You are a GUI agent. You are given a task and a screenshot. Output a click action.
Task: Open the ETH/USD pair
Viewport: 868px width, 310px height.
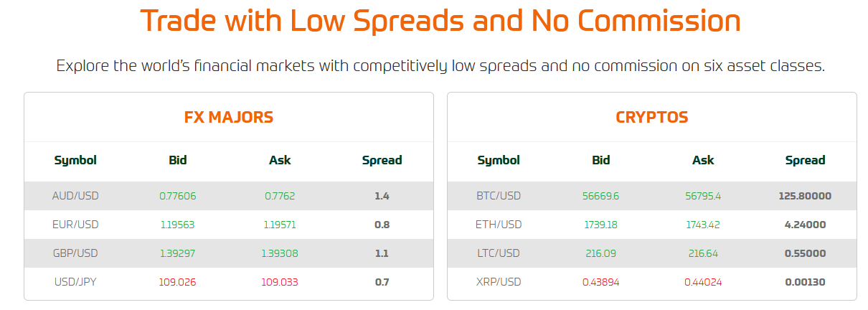point(499,225)
